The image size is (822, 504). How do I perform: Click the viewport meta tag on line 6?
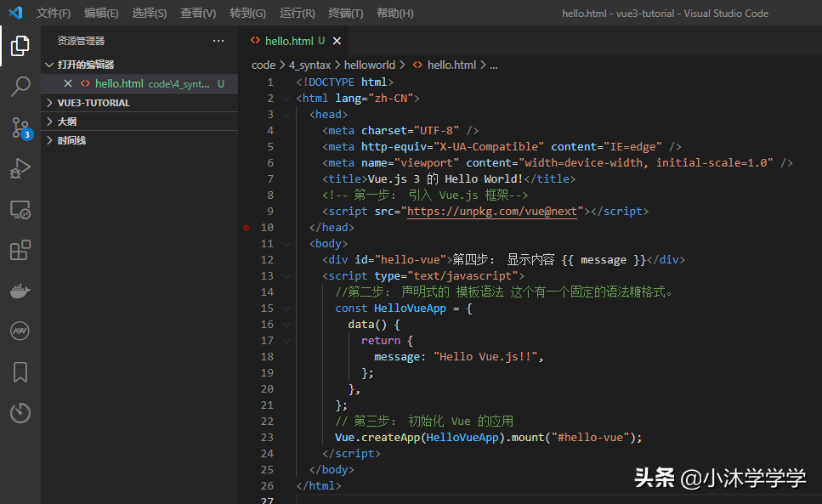click(x=558, y=163)
